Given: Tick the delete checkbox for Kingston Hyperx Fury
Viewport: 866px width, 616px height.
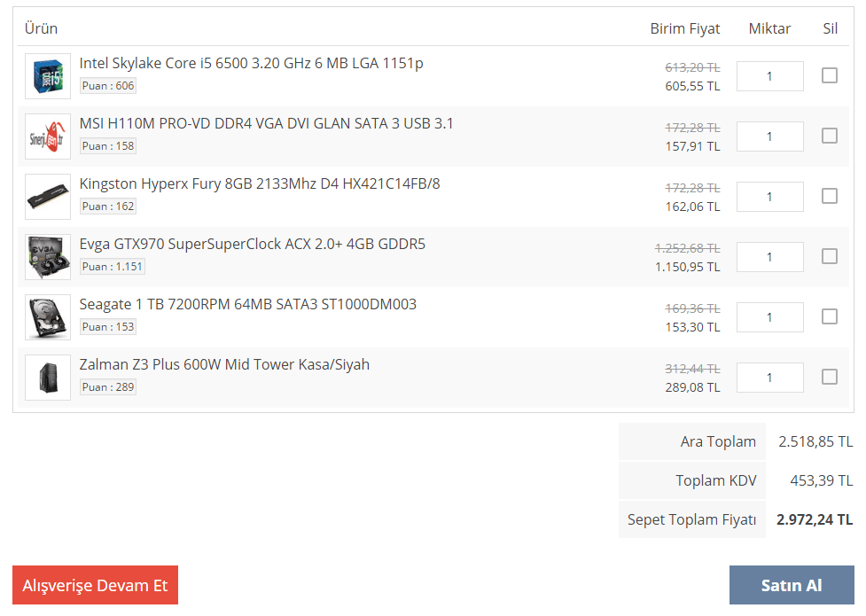Looking at the screenshot, I should tap(830, 196).
